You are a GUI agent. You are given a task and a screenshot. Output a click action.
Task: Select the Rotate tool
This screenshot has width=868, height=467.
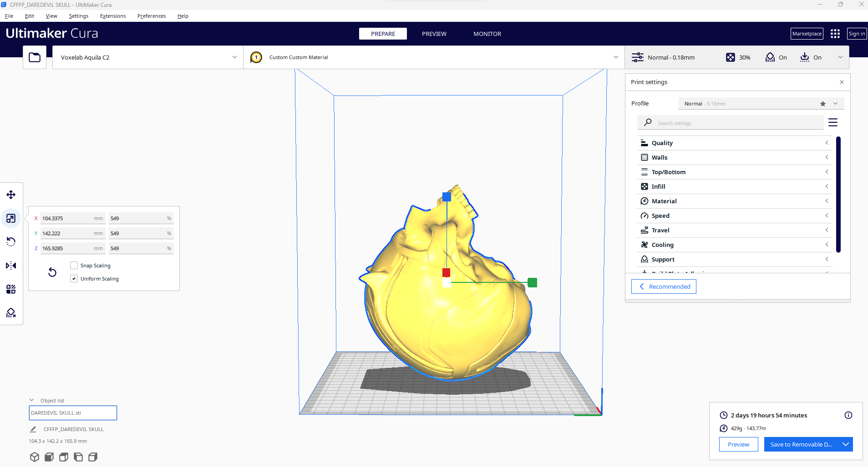[x=11, y=241]
